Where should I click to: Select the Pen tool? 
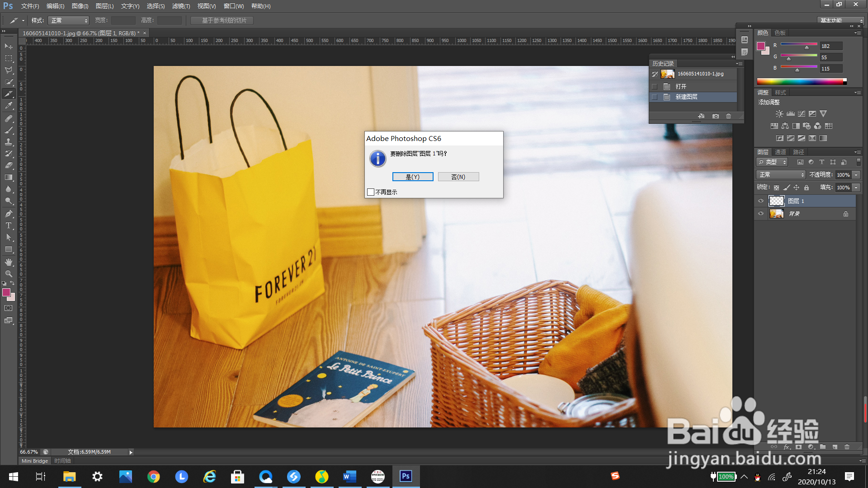coord(9,213)
